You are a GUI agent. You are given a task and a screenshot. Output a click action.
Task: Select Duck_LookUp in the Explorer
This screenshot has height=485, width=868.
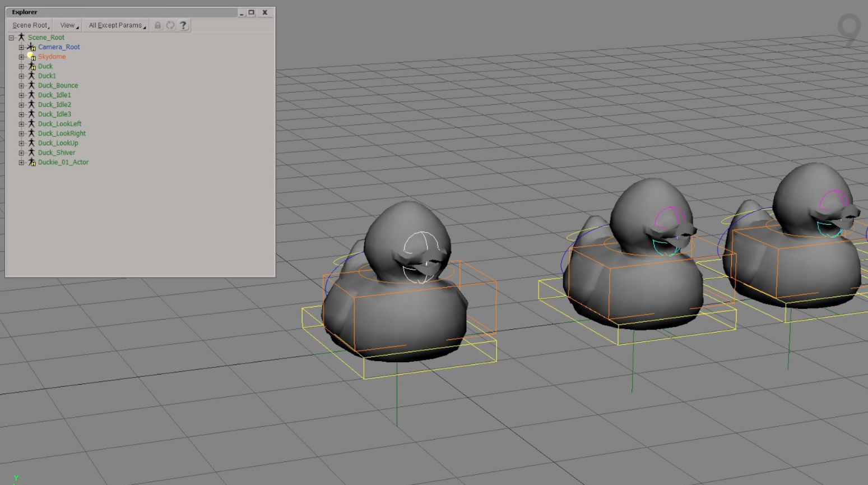click(x=58, y=143)
